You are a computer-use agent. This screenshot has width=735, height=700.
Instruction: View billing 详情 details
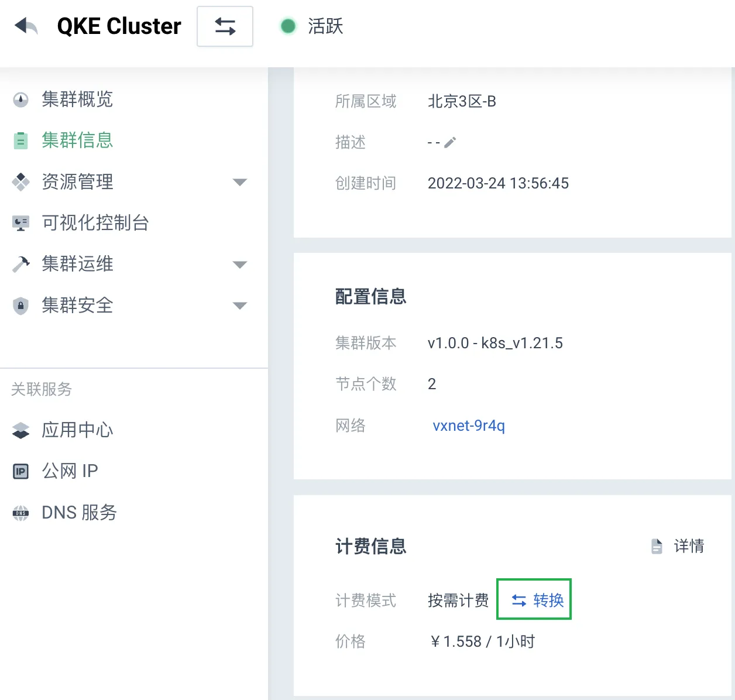coord(678,547)
